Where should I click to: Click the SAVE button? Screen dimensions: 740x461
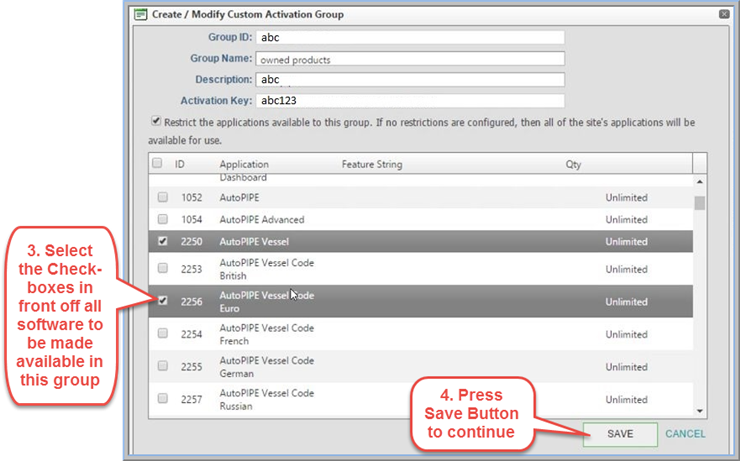620,434
